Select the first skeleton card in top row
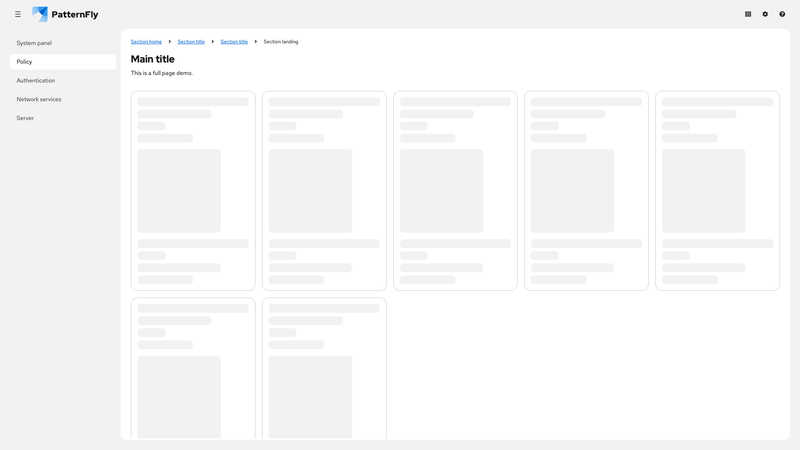The image size is (800, 450). (193, 191)
